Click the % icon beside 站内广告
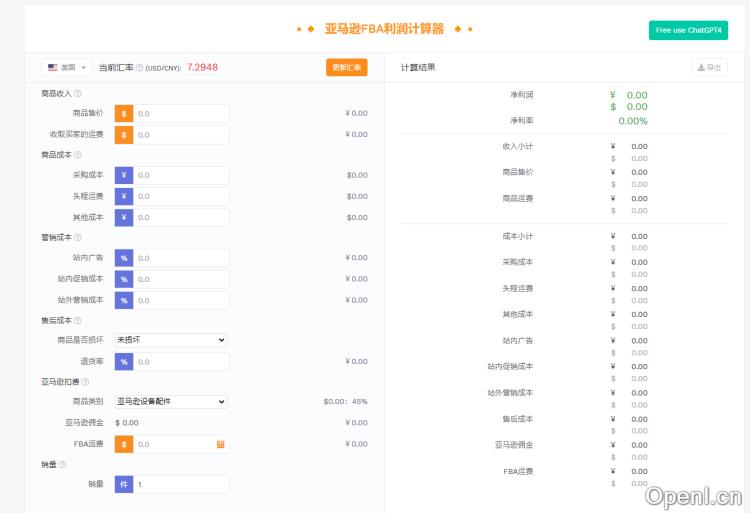The width and height of the screenshot is (750, 513). tap(124, 258)
